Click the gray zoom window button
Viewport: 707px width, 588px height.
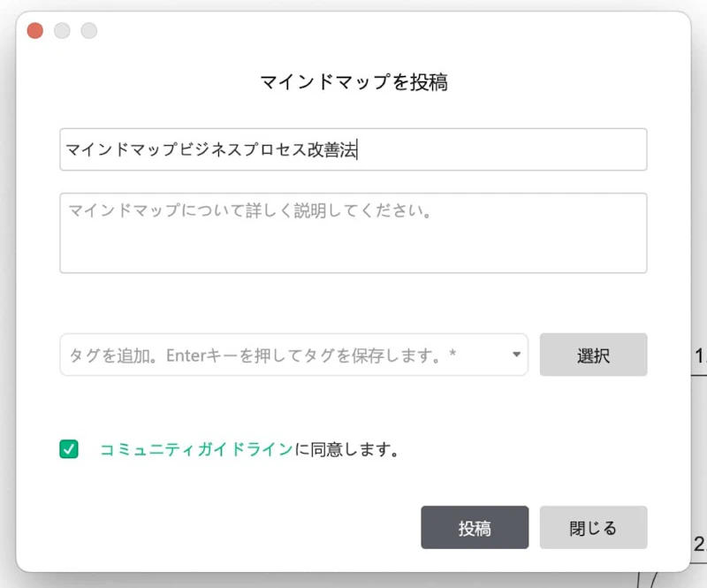coord(89,31)
